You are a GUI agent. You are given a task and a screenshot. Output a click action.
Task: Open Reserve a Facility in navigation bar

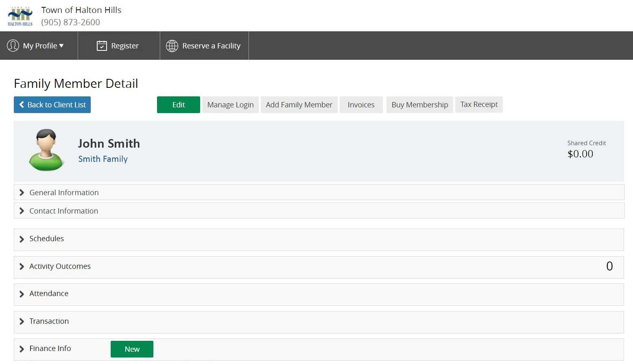tap(204, 46)
